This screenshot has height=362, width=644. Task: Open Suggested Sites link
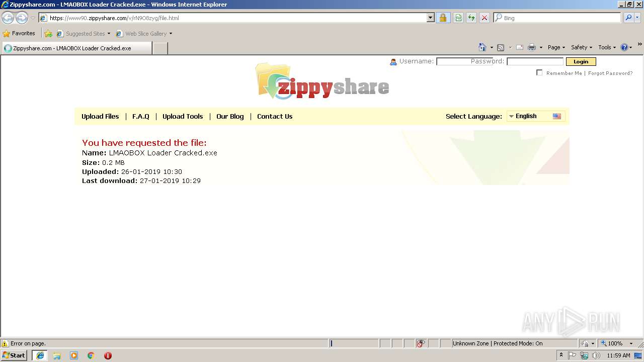pyautogui.click(x=83, y=34)
